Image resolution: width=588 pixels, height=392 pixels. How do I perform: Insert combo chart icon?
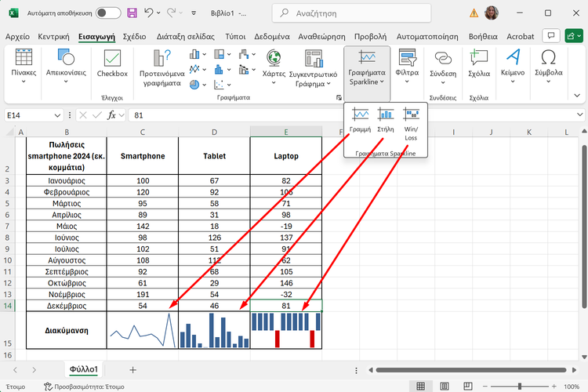click(244, 70)
